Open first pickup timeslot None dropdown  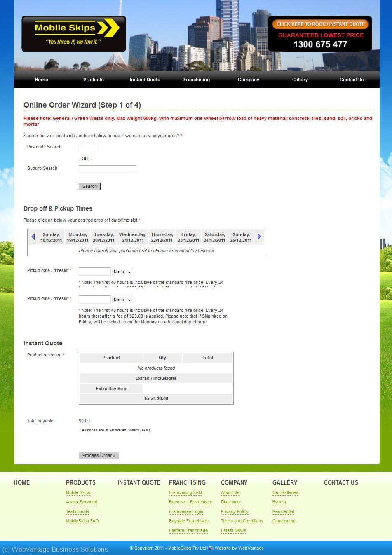tap(122, 272)
